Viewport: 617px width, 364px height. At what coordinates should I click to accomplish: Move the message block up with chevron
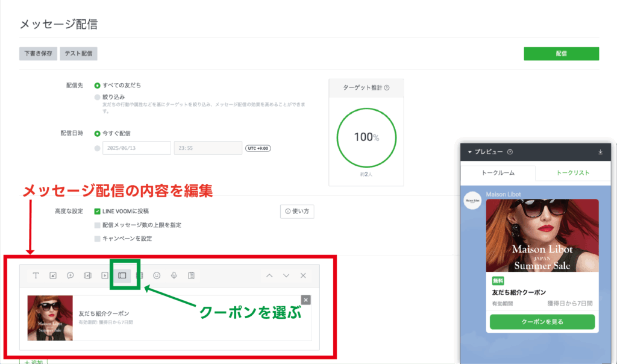point(269,275)
